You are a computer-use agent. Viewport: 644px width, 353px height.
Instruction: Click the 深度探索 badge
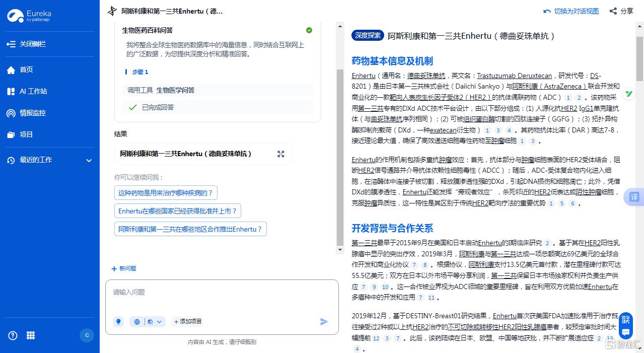click(x=368, y=36)
